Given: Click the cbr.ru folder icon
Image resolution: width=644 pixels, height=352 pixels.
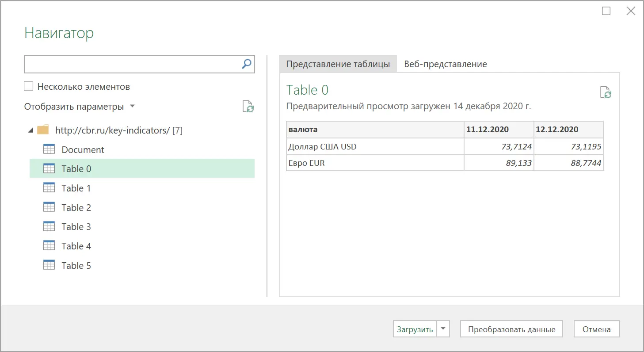Looking at the screenshot, I should click(43, 130).
